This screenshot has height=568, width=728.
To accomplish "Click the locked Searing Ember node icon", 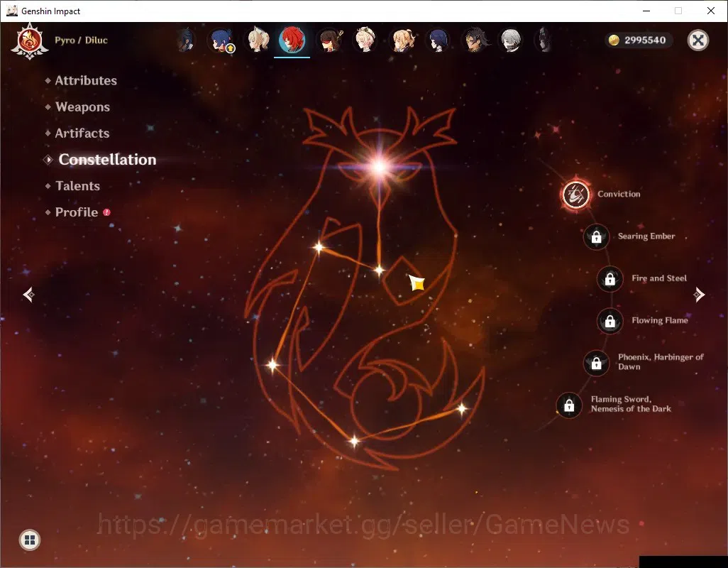I will (596, 237).
